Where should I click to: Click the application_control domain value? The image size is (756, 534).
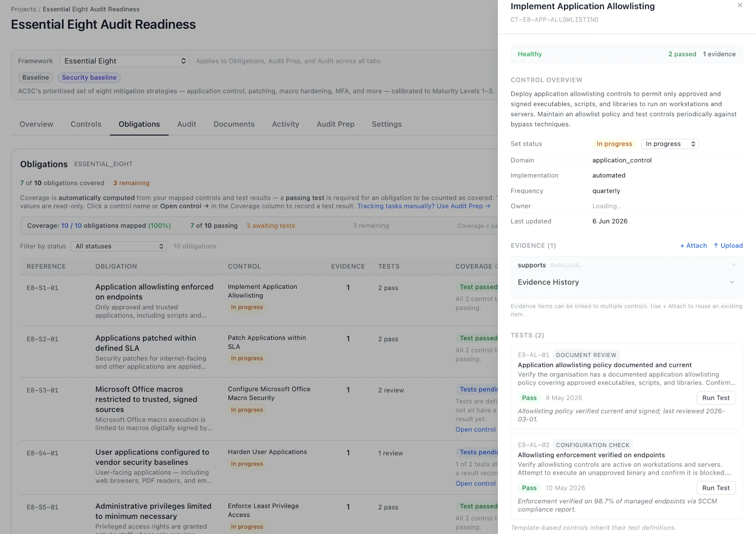[622, 160]
